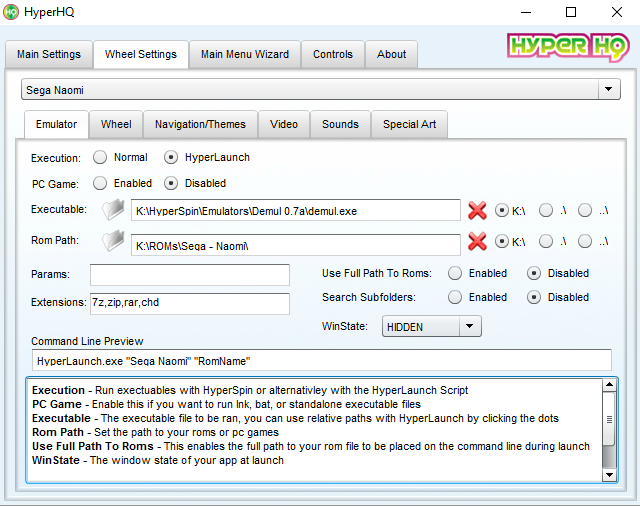
Task: Click into the Extensions field
Action: [x=190, y=303]
